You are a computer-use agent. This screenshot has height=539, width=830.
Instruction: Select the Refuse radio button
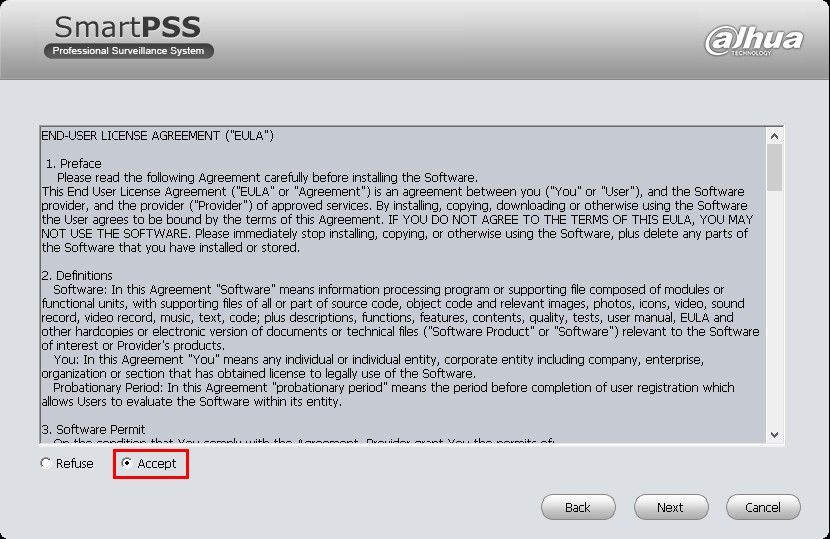pos(46,463)
